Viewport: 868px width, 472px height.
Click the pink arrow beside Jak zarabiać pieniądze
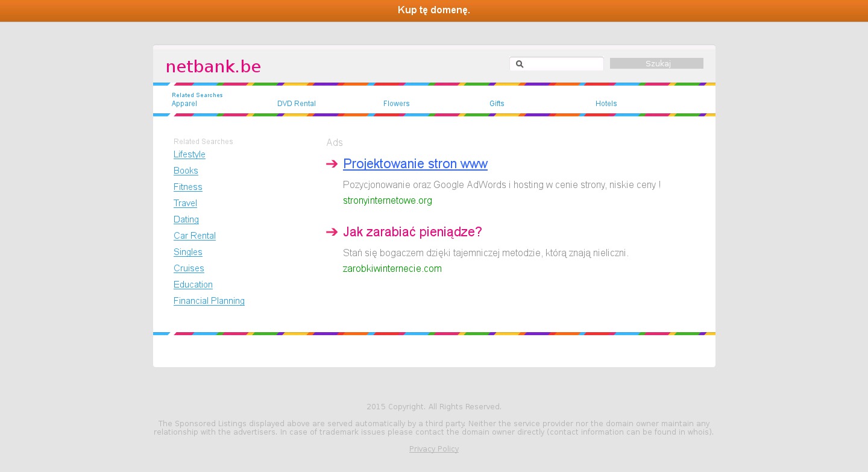point(332,232)
